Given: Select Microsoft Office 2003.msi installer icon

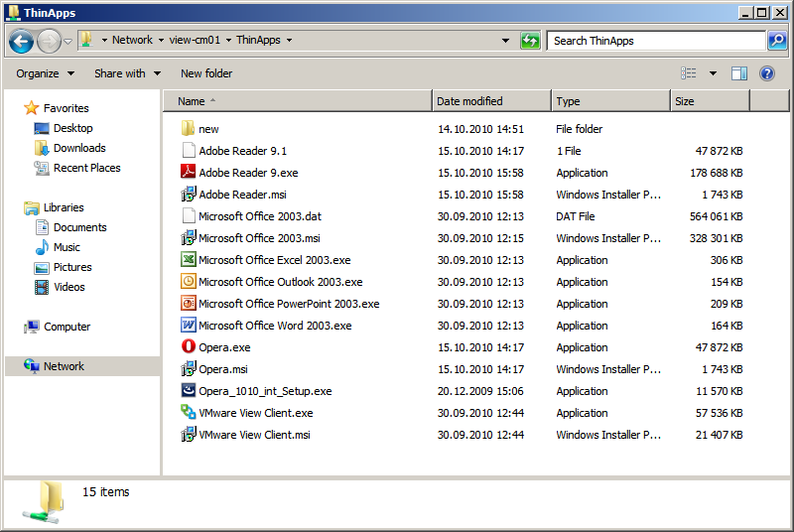Looking at the screenshot, I should [x=188, y=237].
